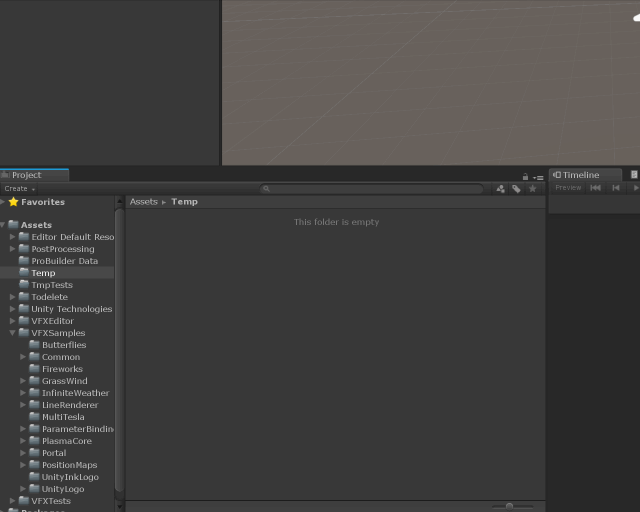Jump to timeline start with first-frame button
The height and width of the screenshot is (512, 640).
[595, 188]
